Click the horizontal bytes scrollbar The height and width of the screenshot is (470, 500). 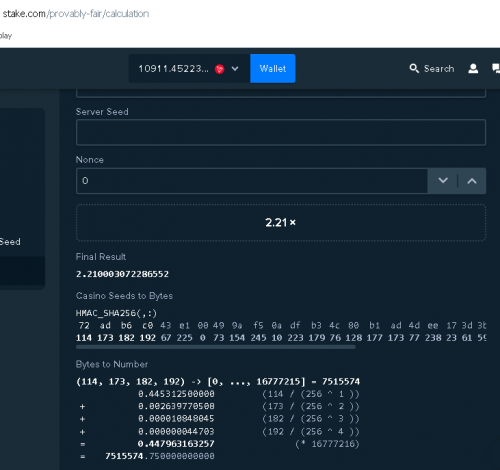point(216,347)
